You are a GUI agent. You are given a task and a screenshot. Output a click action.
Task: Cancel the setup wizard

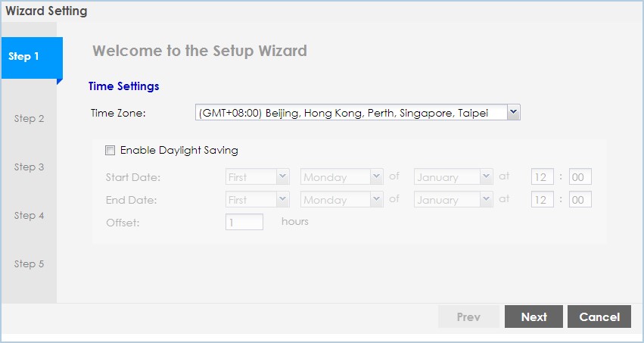tap(599, 316)
